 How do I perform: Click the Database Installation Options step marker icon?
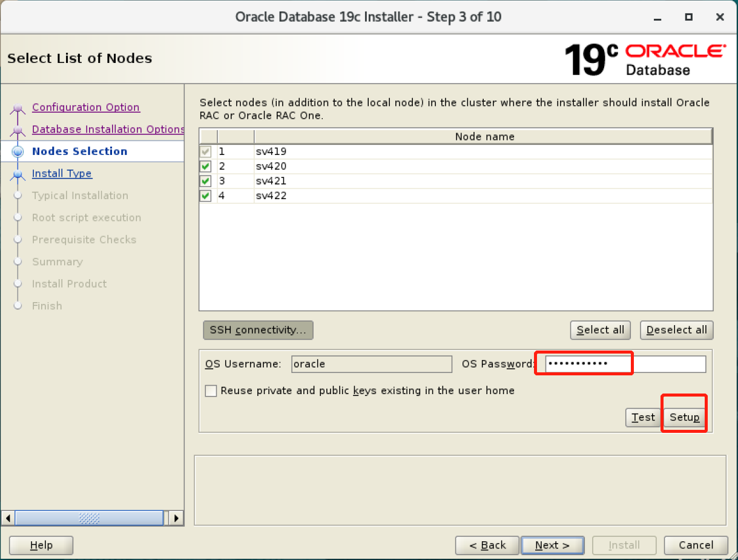(18, 131)
